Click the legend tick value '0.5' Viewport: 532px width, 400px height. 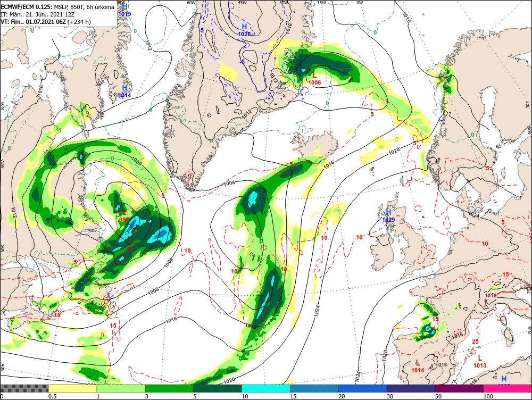pyautogui.click(x=52, y=396)
